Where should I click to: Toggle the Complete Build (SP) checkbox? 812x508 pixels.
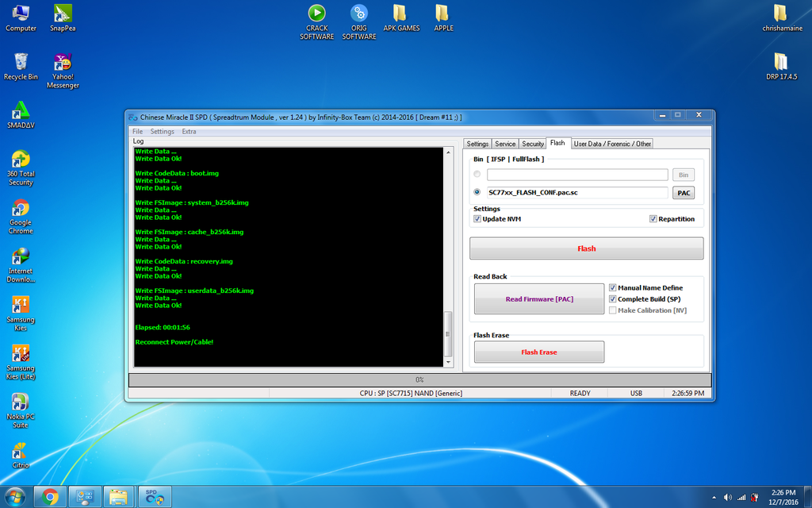coord(613,299)
